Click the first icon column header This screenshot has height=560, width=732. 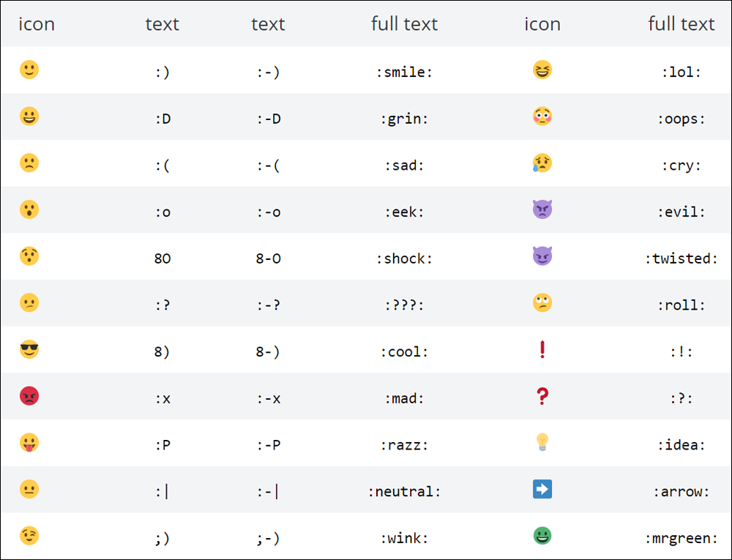37,24
